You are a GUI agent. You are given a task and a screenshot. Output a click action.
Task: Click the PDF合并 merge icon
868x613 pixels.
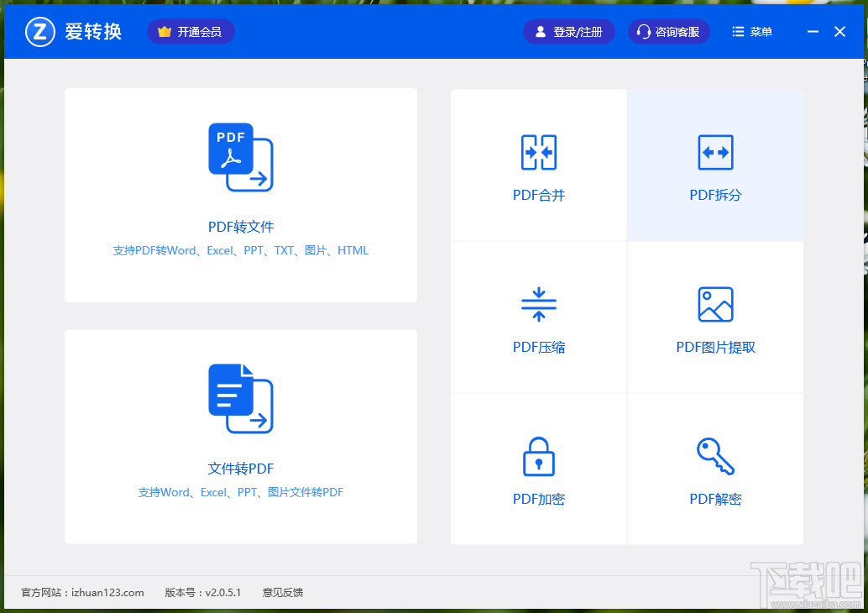[538, 152]
